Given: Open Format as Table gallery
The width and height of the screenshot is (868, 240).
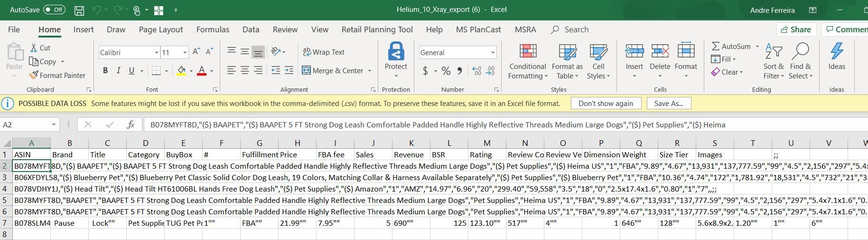Looking at the screenshot, I should tap(567, 62).
